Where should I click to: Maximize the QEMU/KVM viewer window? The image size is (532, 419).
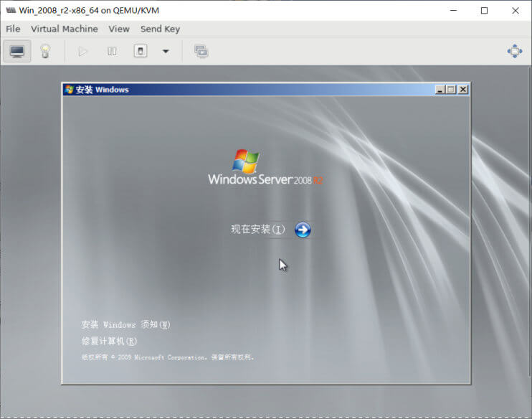click(485, 11)
